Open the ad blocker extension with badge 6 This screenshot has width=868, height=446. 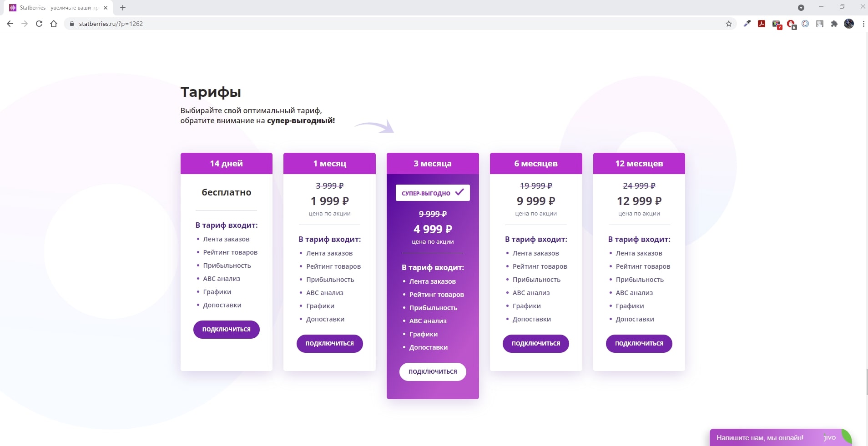click(791, 24)
